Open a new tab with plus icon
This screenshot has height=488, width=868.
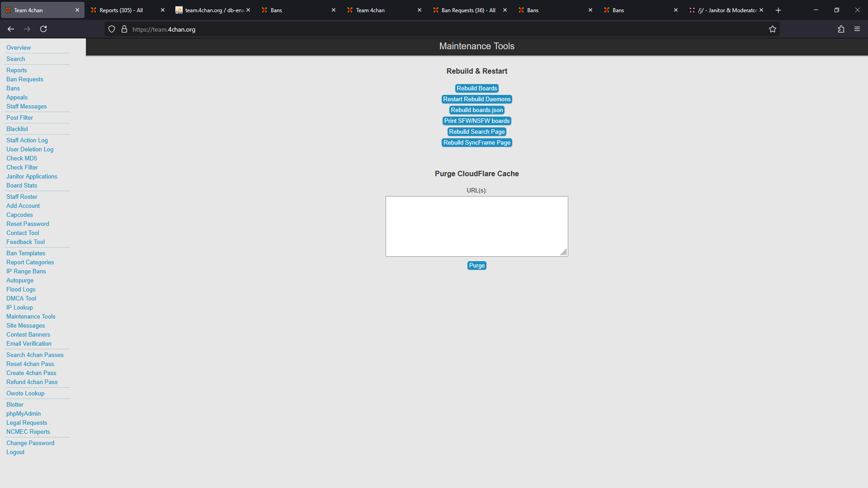coord(778,10)
